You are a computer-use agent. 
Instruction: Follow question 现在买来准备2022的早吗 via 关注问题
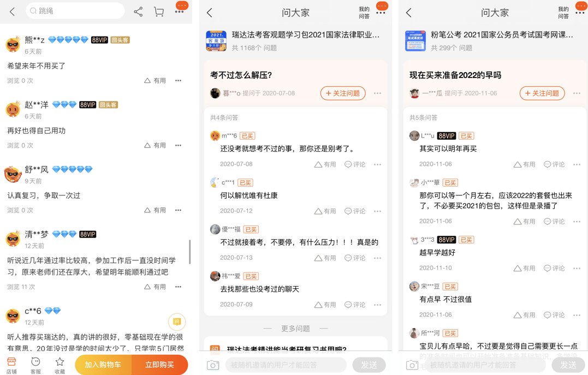point(542,93)
